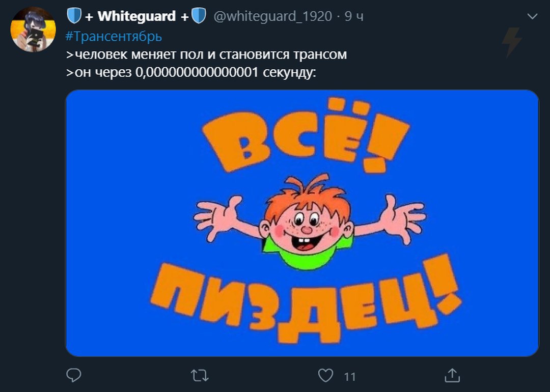Click the faint lightning bolt icon

(512, 42)
